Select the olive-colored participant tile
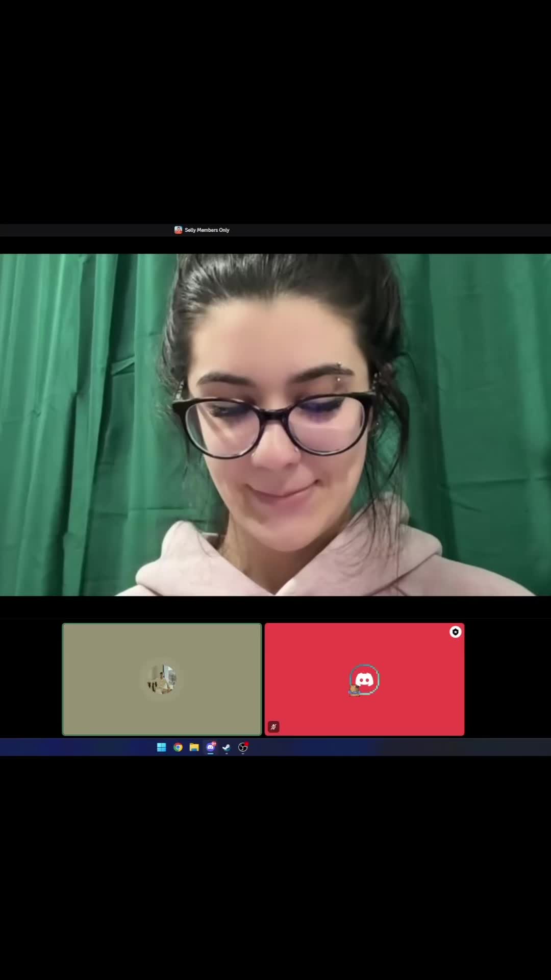The height and width of the screenshot is (980, 551). (162, 679)
